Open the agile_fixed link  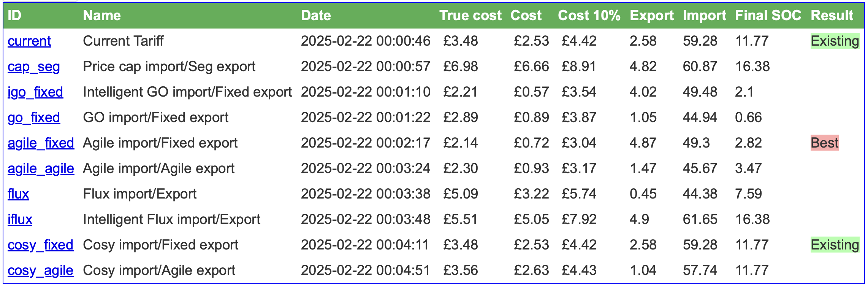click(x=41, y=143)
